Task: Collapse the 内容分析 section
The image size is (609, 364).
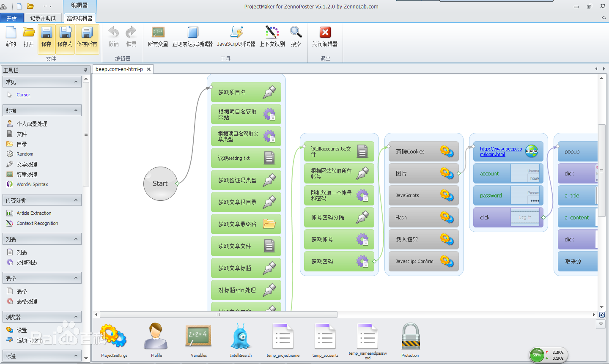Action: coord(76,200)
